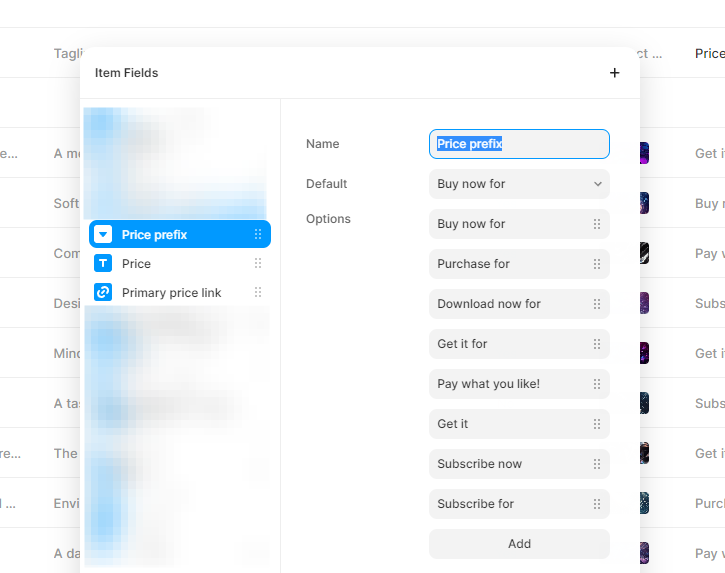Viewport: 725px width, 573px height.
Task: Click the Primary price link icon
Action: click(103, 293)
